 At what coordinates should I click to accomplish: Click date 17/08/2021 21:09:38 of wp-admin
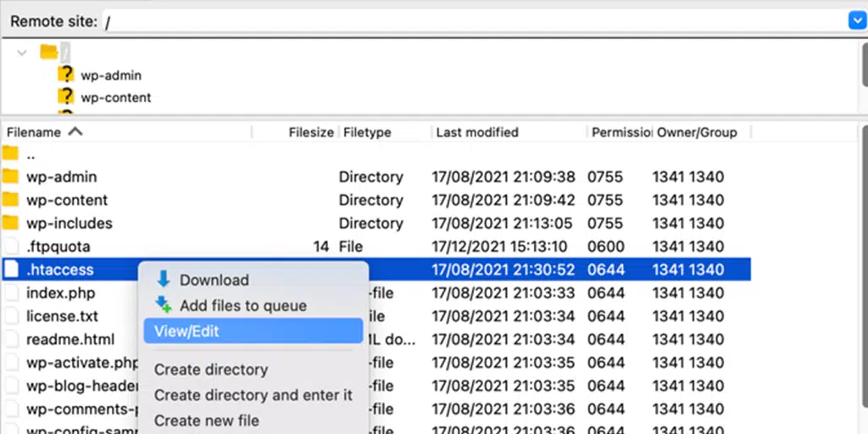[504, 177]
